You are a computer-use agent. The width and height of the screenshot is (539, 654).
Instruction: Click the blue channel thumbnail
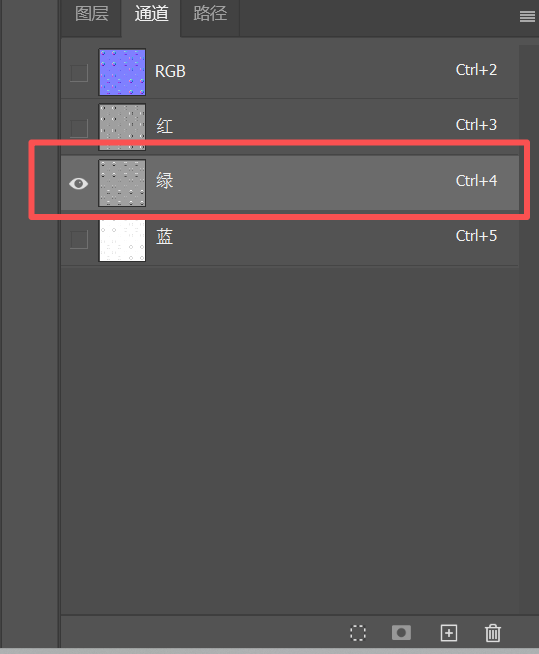tap(122, 238)
